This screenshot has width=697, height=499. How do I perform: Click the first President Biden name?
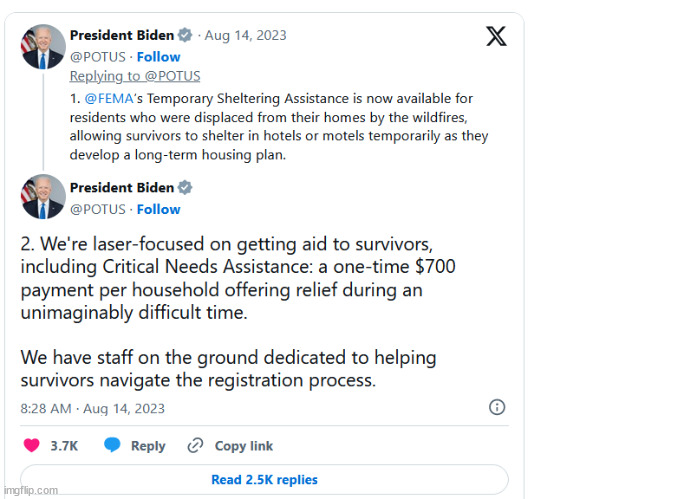(122, 35)
